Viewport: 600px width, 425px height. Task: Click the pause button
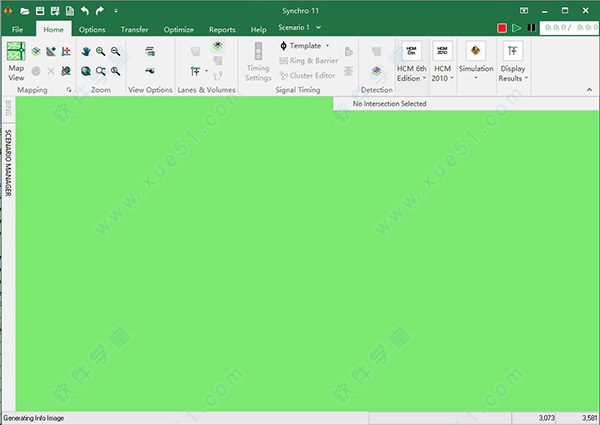(532, 28)
